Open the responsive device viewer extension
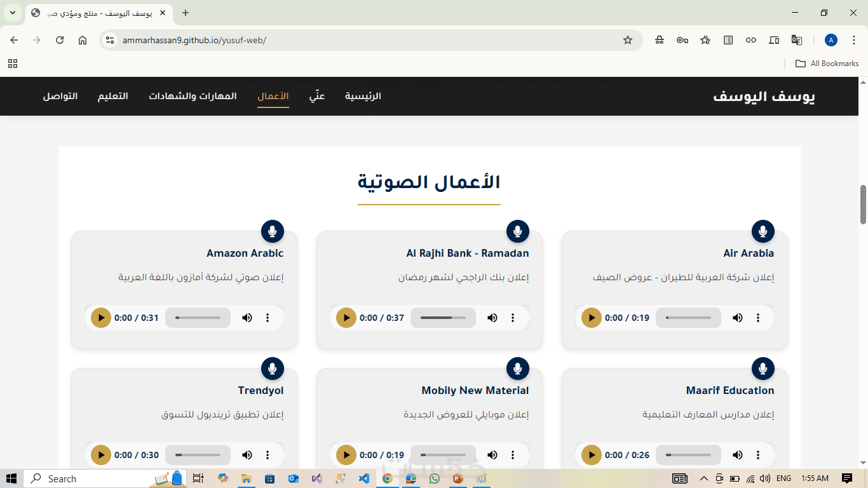The height and width of the screenshot is (488, 868). coord(774,40)
